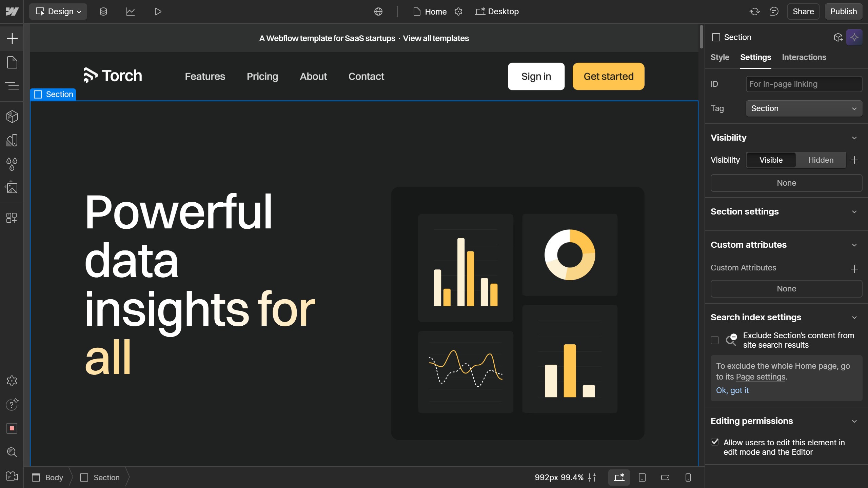Click the sync status icon
Viewport: 868px width, 488px height.
tap(754, 12)
